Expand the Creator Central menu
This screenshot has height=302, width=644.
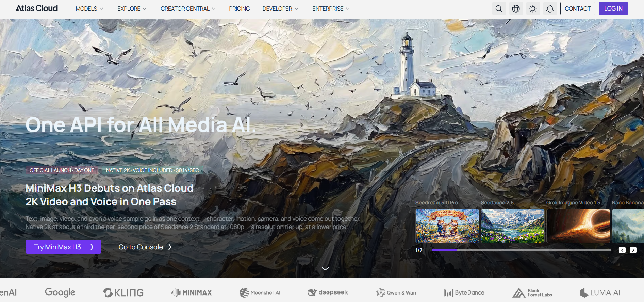coord(188,9)
